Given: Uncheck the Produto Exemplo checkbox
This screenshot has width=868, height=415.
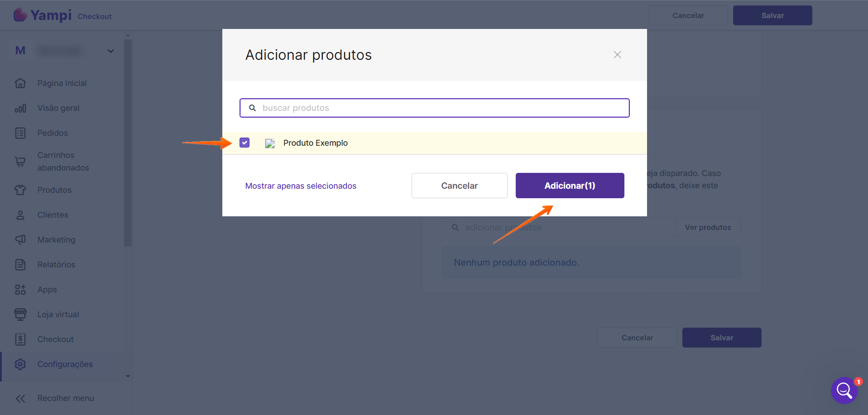Looking at the screenshot, I should 245,143.
